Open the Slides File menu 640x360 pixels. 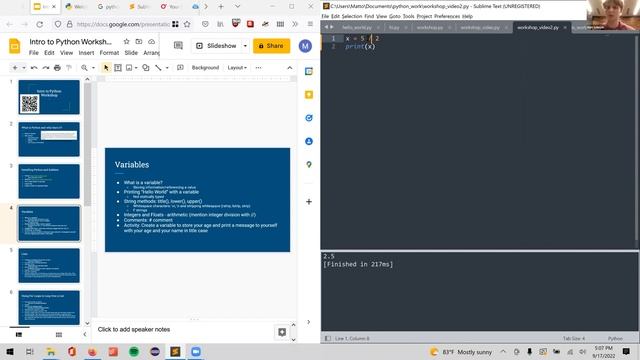(x=34, y=53)
